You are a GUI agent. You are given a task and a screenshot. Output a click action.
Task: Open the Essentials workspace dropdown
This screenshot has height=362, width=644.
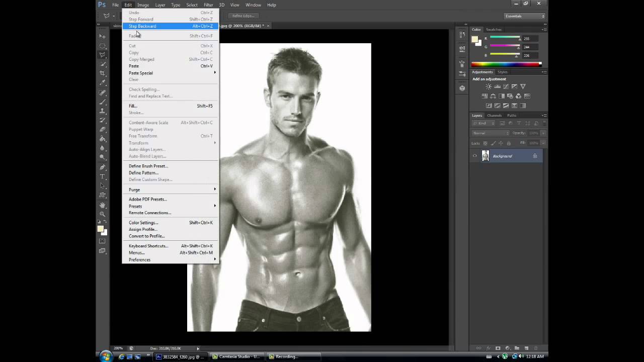[x=525, y=16]
